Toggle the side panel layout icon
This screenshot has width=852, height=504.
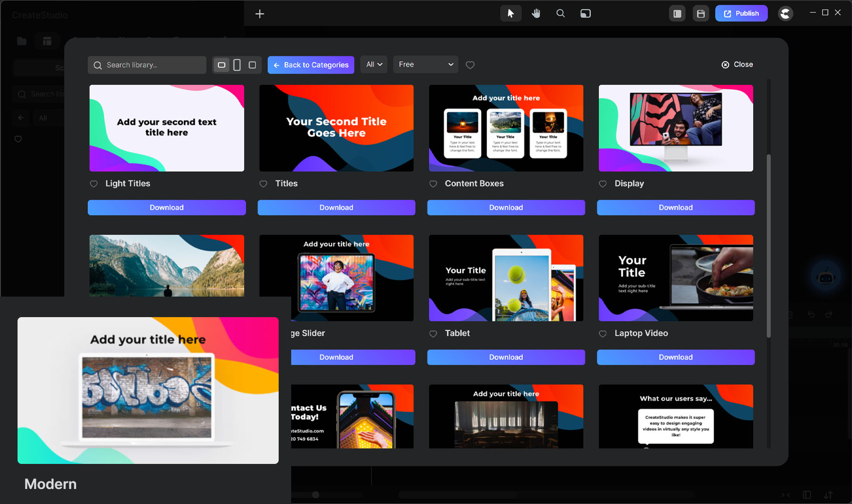point(677,14)
